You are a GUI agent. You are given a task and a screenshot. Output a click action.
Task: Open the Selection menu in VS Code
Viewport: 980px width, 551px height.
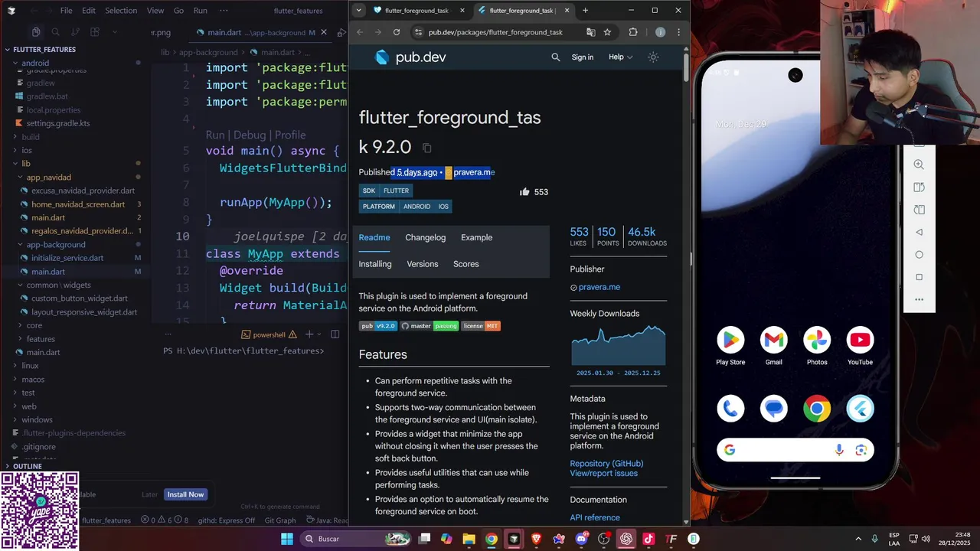(121, 11)
